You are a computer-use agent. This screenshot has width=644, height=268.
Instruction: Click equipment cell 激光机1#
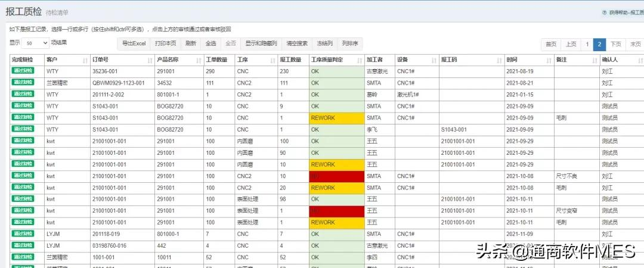(408, 95)
